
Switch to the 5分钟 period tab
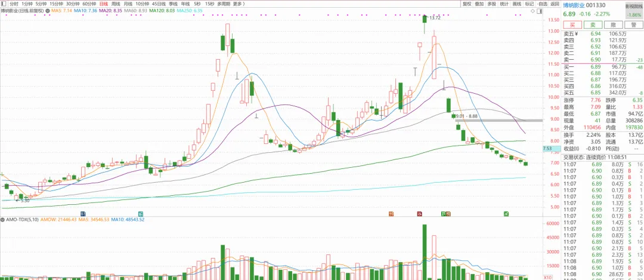pyautogui.click(x=41, y=4)
